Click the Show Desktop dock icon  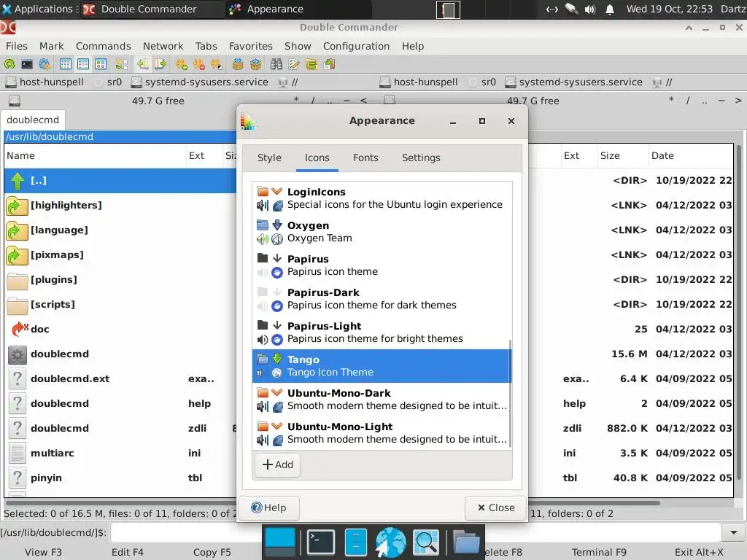point(280,542)
